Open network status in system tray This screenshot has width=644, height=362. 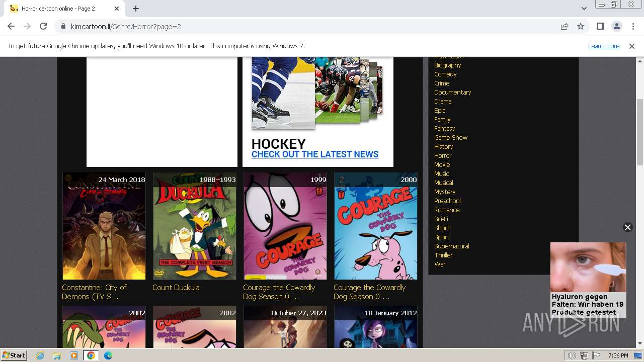coord(584,355)
